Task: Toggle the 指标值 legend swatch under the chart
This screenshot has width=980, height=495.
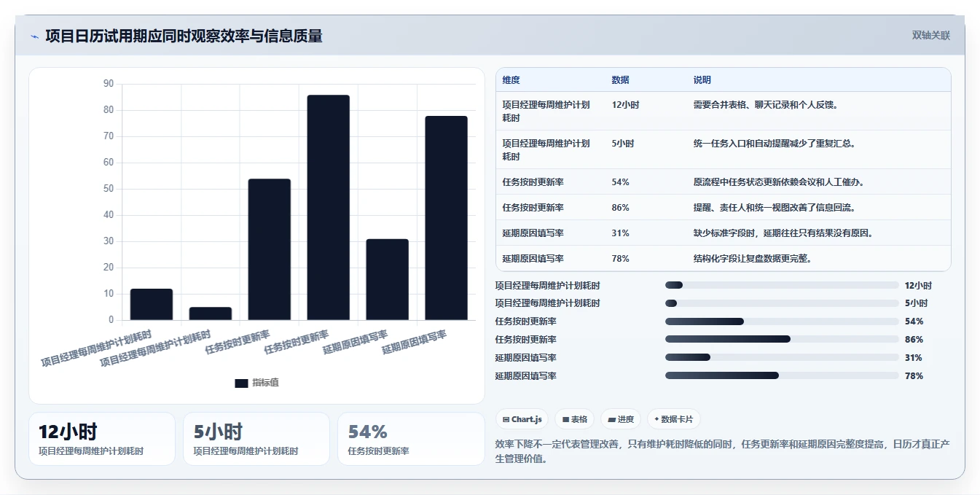Action: tap(241, 383)
